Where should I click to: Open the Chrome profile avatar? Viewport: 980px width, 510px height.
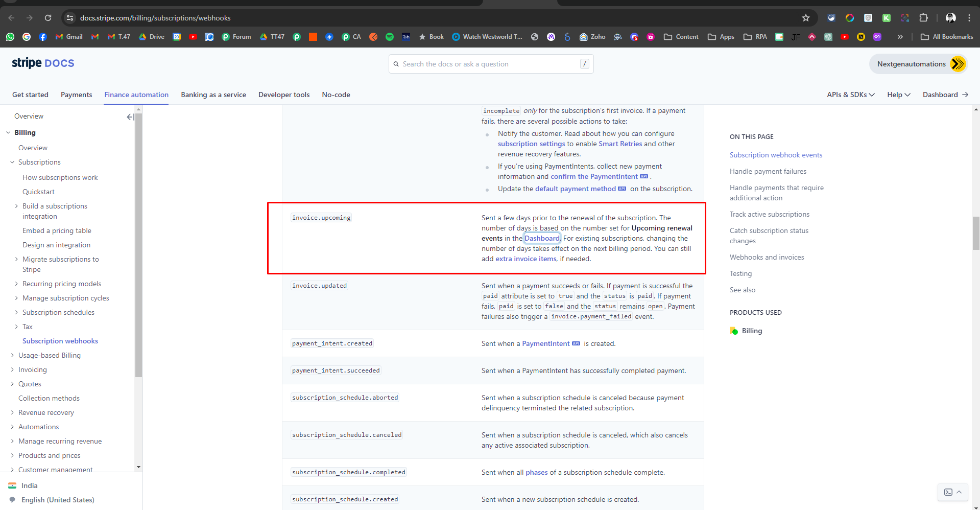point(951,18)
